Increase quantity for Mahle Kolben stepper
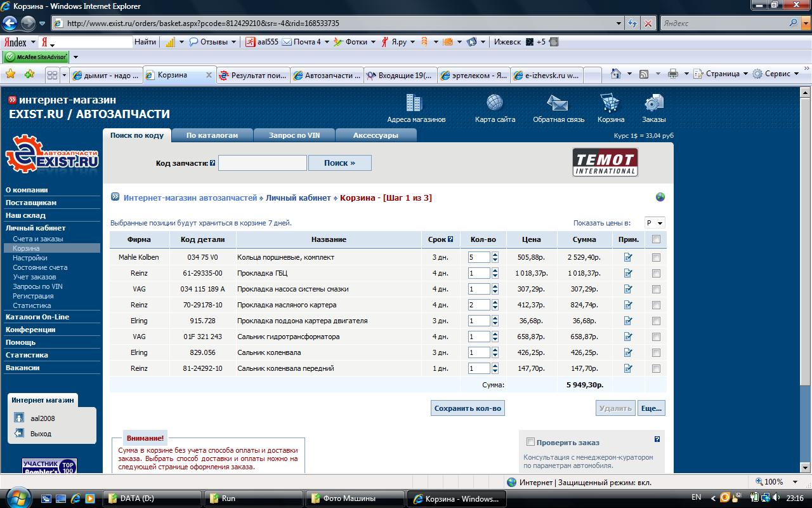This screenshot has height=508, width=812. [495, 255]
